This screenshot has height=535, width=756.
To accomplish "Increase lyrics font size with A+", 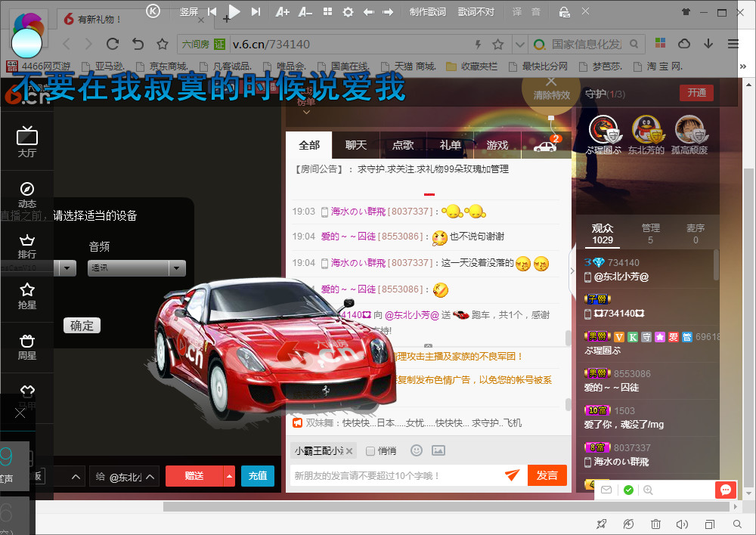I will tap(282, 12).
